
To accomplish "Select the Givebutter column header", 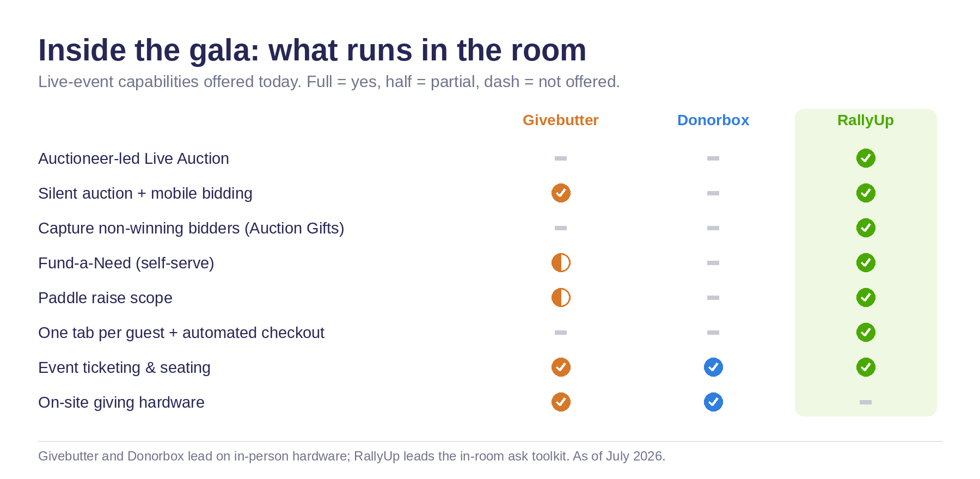I will pyautogui.click(x=561, y=120).
